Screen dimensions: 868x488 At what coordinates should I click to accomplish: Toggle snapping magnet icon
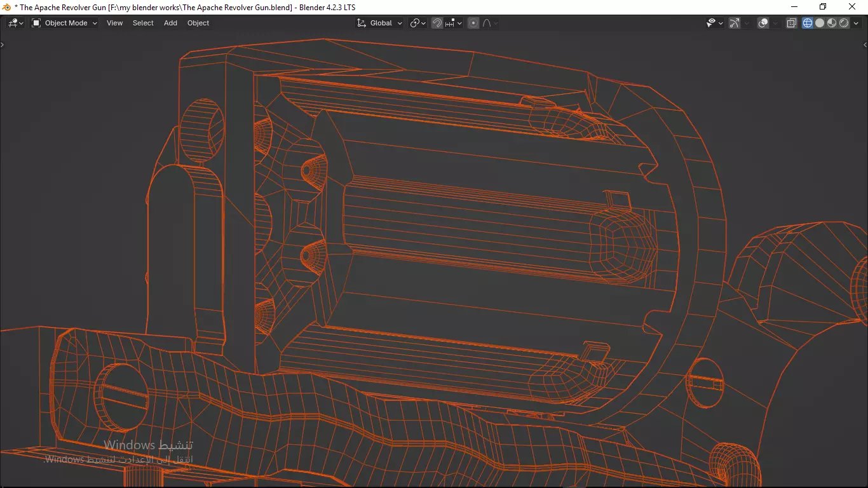pyautogui.click(x=437, y=23)
